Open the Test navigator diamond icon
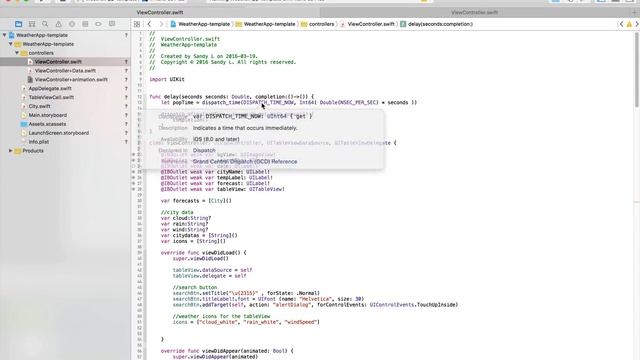640x360 pixels. [x=72, y=24]
